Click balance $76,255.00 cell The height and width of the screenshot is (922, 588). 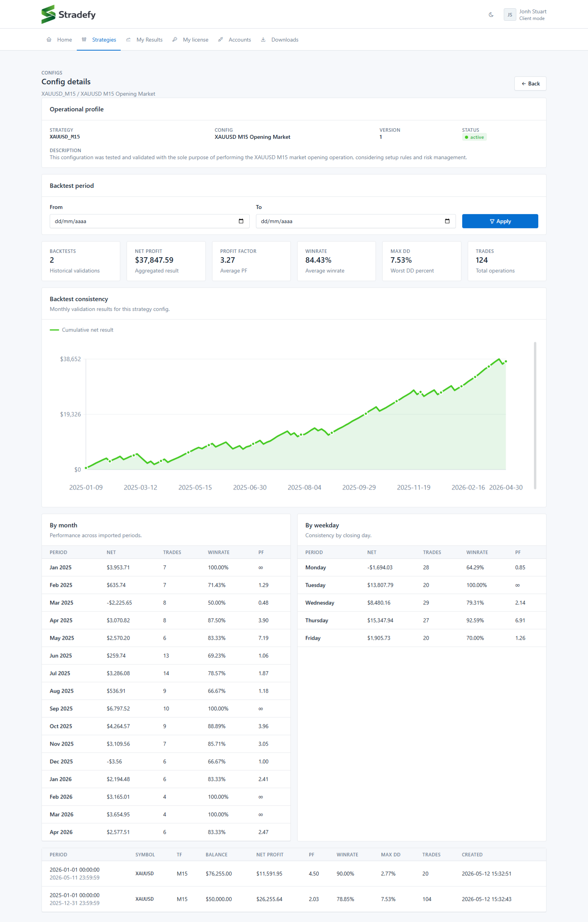point(219,874)
